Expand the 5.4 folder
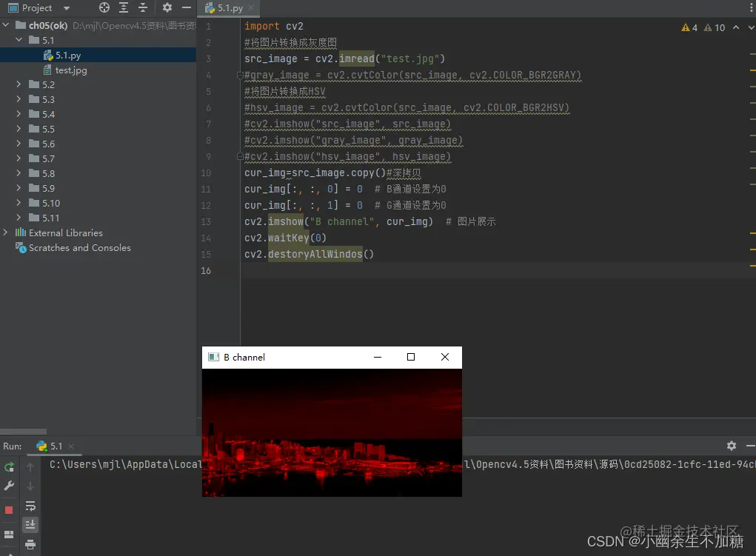The width and height of the screenshot is (756, 556). tap(19, 114)
